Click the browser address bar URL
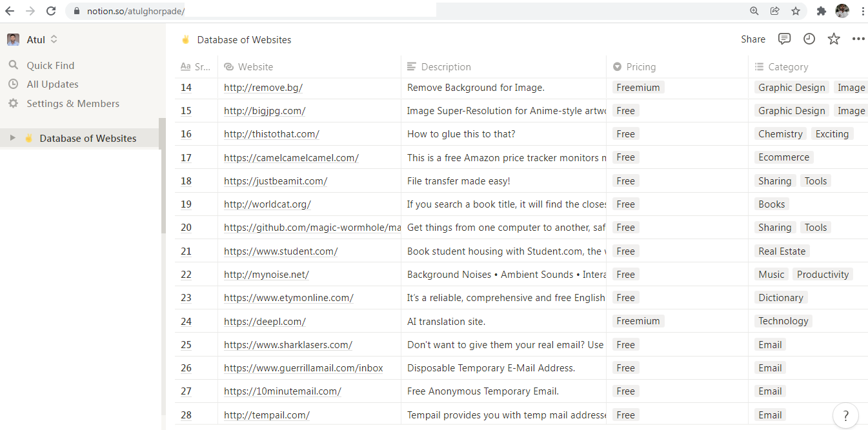This screenshot has height=430, width=868. (x=136, y=11)
